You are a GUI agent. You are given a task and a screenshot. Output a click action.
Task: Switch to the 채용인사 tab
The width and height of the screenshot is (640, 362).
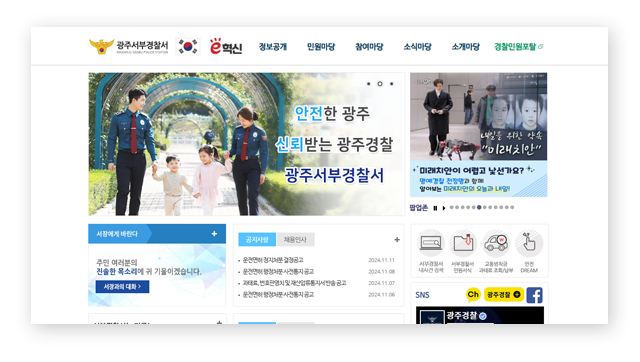coord(295,240)
